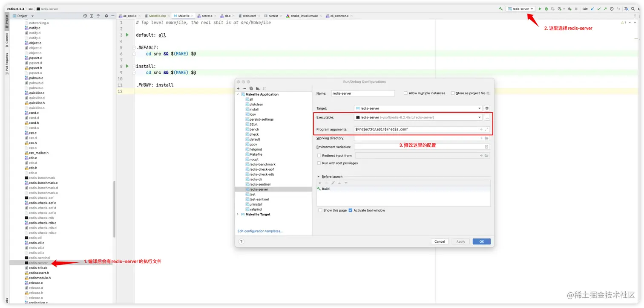Browse for executable with ellipsis button
The width and height of the screenshot is (644, 308).
tap(487, 117)
